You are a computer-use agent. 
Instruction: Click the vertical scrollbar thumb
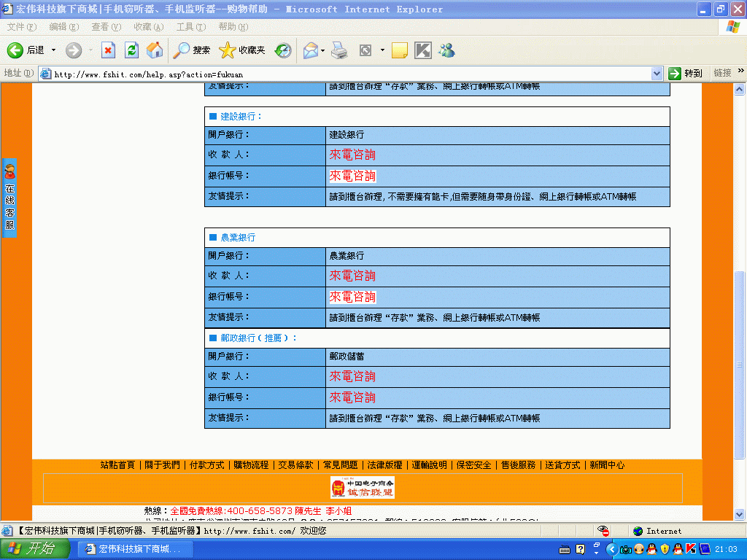(x=740, y=365)
